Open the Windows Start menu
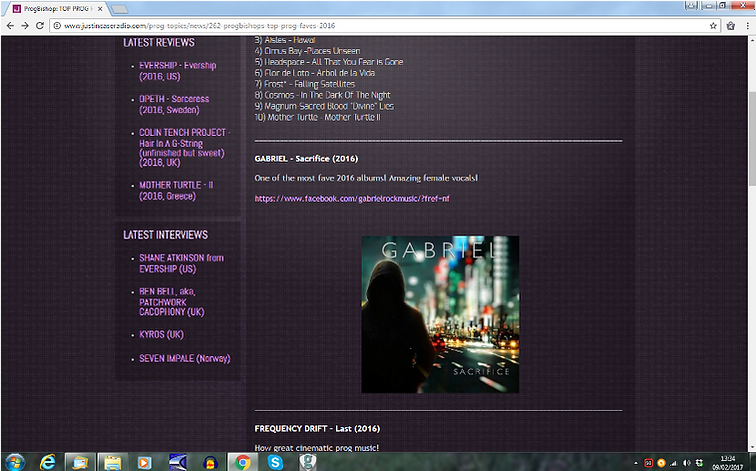 [x=14, y=462]
